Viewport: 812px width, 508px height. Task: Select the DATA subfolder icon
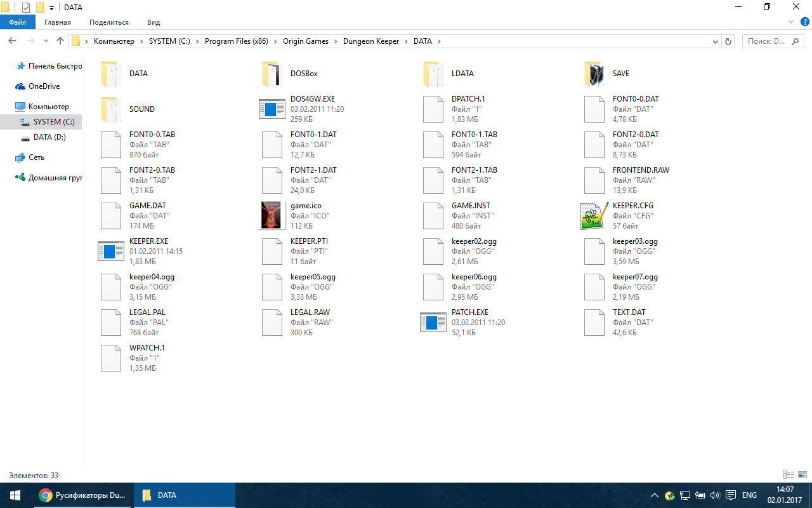tap(110, 74)
